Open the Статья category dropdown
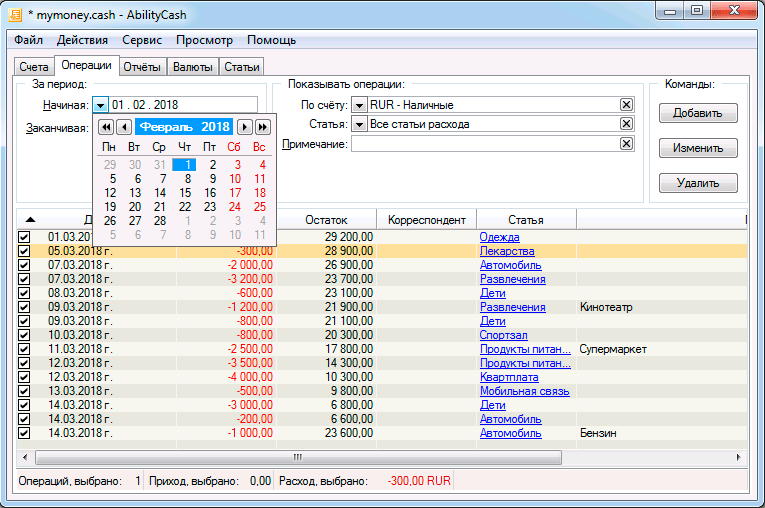The image size is (765, 508). click(359, 124)
